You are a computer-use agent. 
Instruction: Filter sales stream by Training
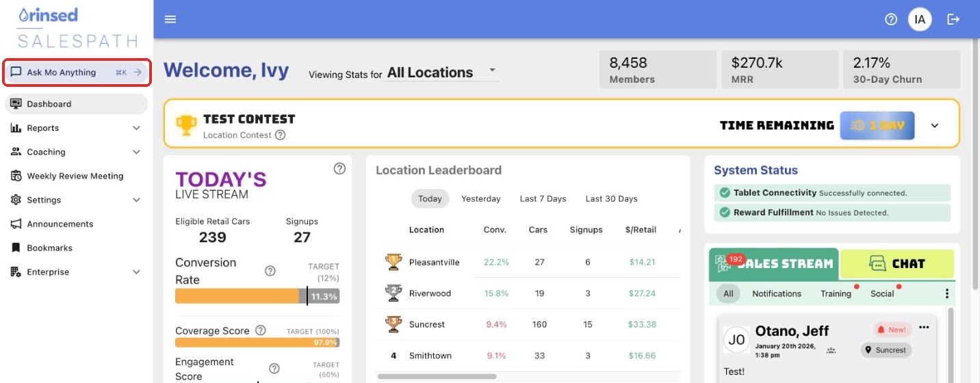pyautogui.click(x=836, y=293)
